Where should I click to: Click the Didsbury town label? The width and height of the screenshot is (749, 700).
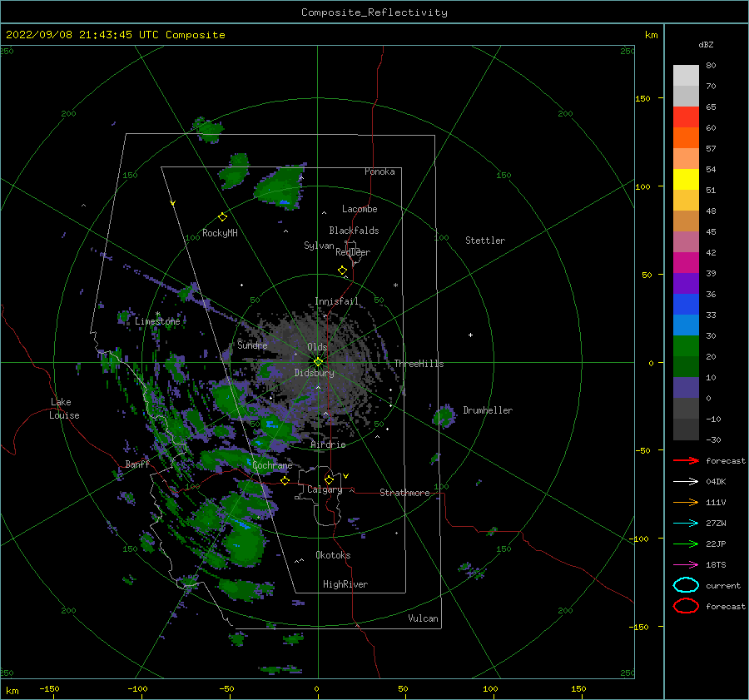click(x=315, y=373)
